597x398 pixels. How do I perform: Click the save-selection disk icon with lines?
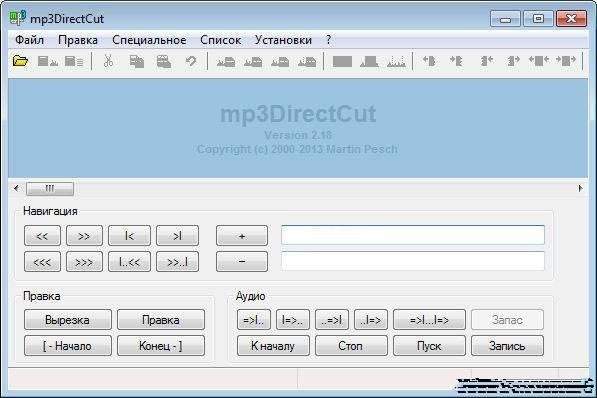(x=74, y=61)
